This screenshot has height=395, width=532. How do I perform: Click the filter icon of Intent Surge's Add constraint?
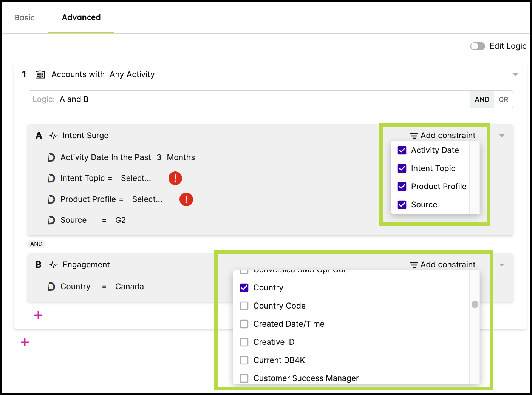coord(414,136)
